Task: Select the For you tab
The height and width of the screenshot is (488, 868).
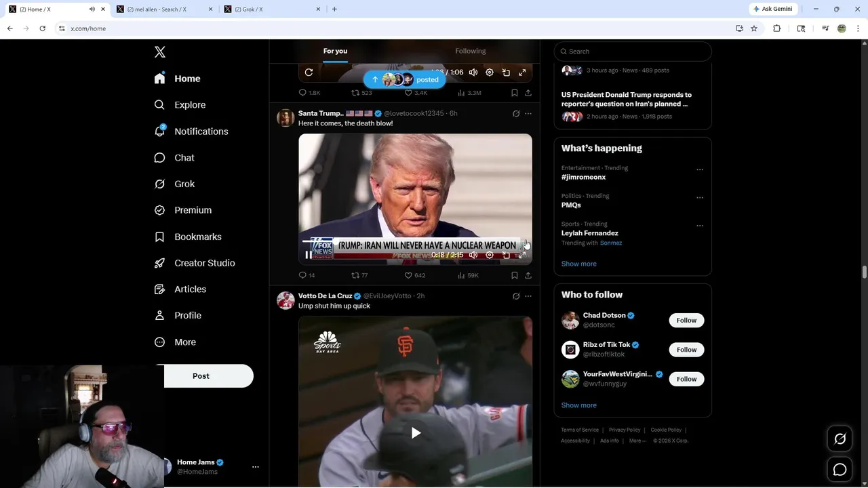Action: click(x=335, y=51)
